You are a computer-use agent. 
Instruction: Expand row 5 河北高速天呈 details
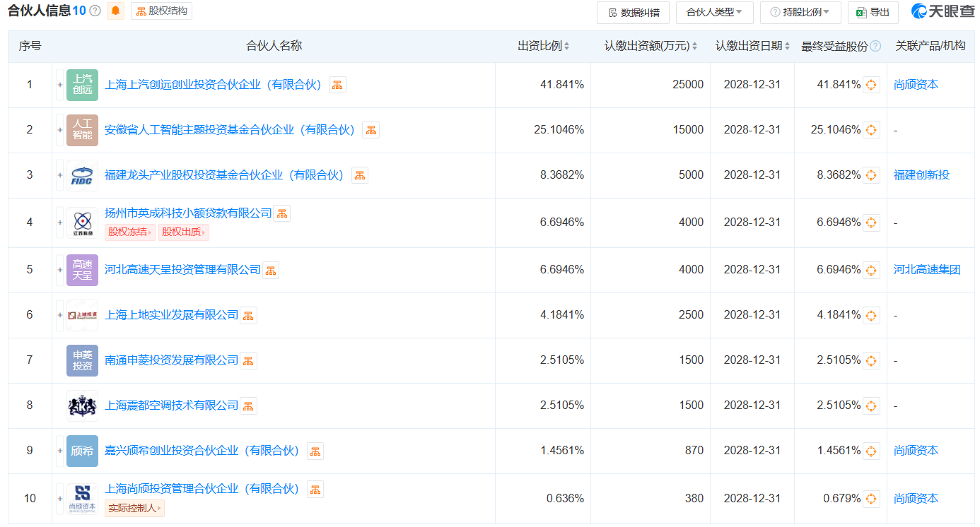point(59,270)
